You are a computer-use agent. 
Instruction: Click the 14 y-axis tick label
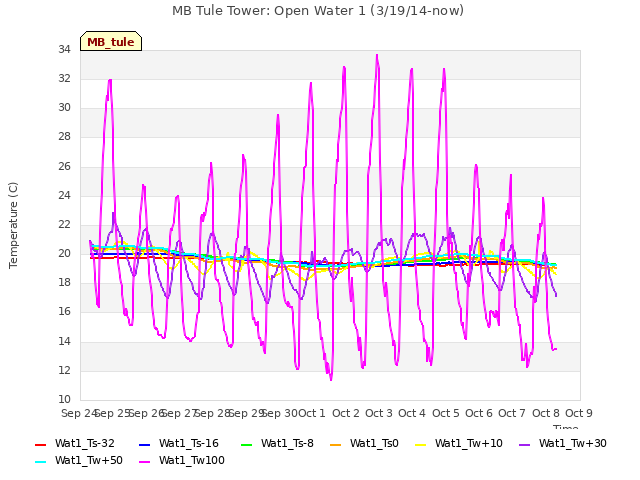coord(64,341)
